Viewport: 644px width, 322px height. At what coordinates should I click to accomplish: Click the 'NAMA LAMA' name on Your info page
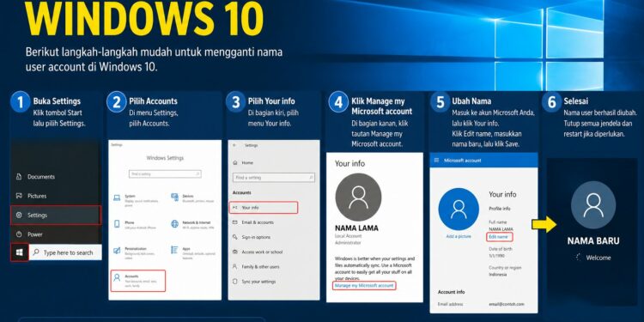point(357,228)
